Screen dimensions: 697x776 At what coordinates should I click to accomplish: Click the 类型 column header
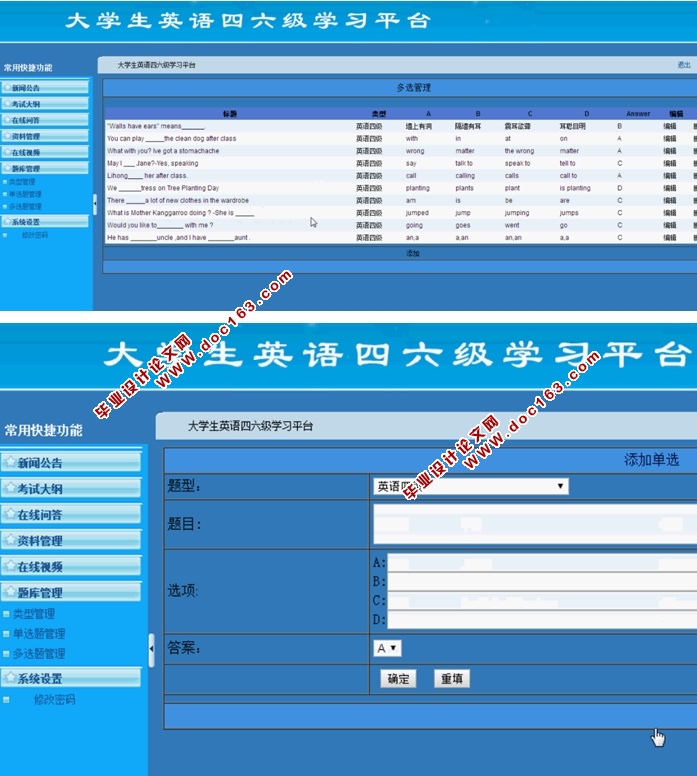point(379,114)
